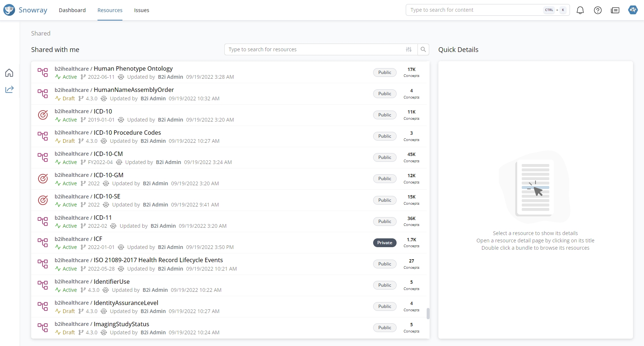The height and width of the screenshot is (346, 644).
Task: Select the Shared icon in left sidebar
Action: click(9, 89)
